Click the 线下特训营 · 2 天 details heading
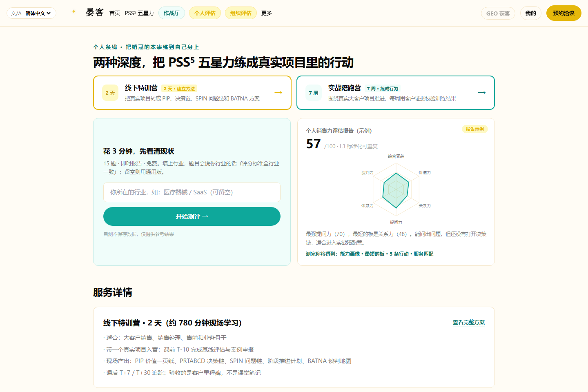The height and width of the screenshot is (392, 588). (173, 323)
